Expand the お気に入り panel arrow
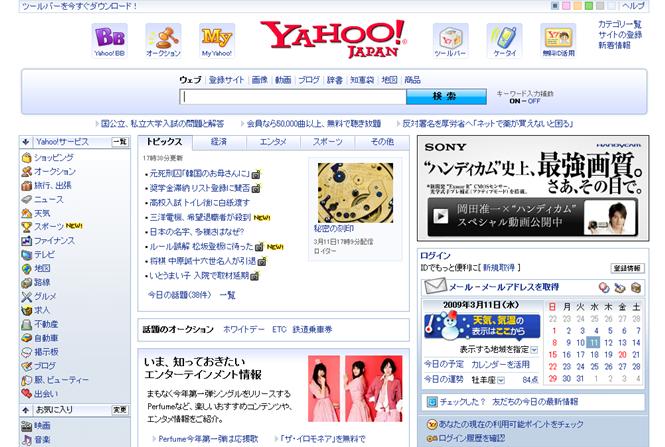 [x=25, y=410]
